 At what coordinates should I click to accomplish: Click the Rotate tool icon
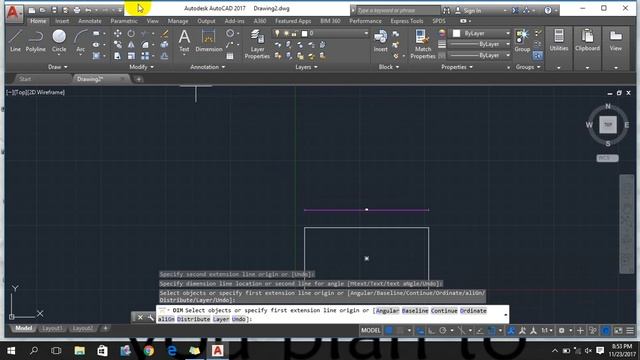(x=131, y=33)
